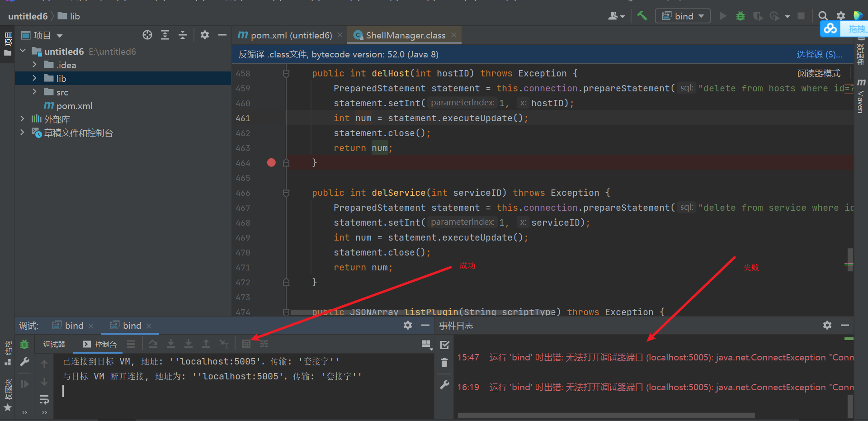Click the event log horizontal scrollbar

click(606, 415)
